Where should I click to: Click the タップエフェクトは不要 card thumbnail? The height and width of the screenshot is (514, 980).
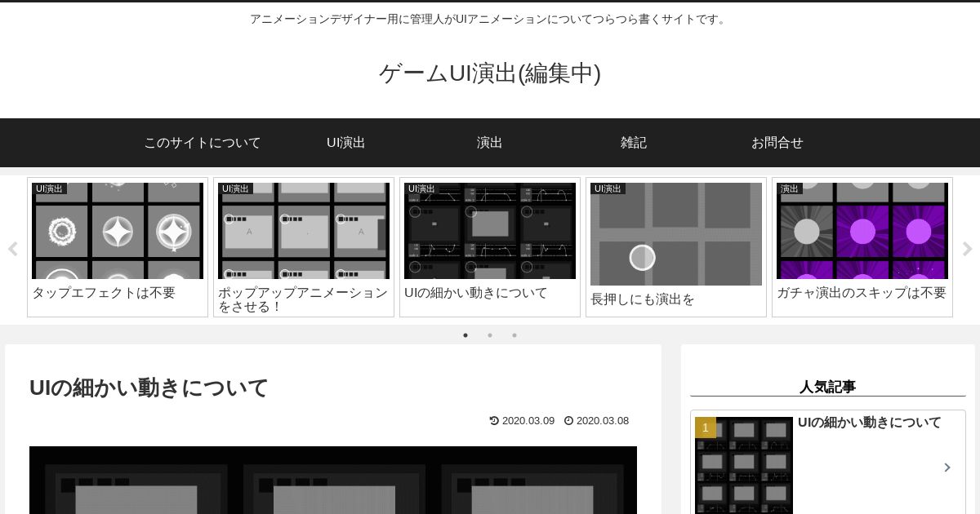pos(118,231)
